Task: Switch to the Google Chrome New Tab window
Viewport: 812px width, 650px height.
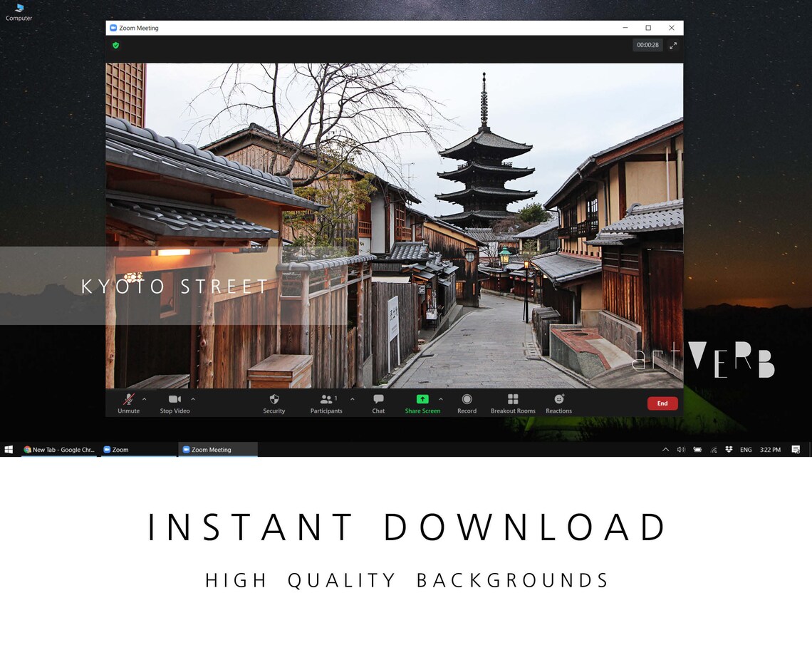Action: pyautogui.click(x=61, y=450)
